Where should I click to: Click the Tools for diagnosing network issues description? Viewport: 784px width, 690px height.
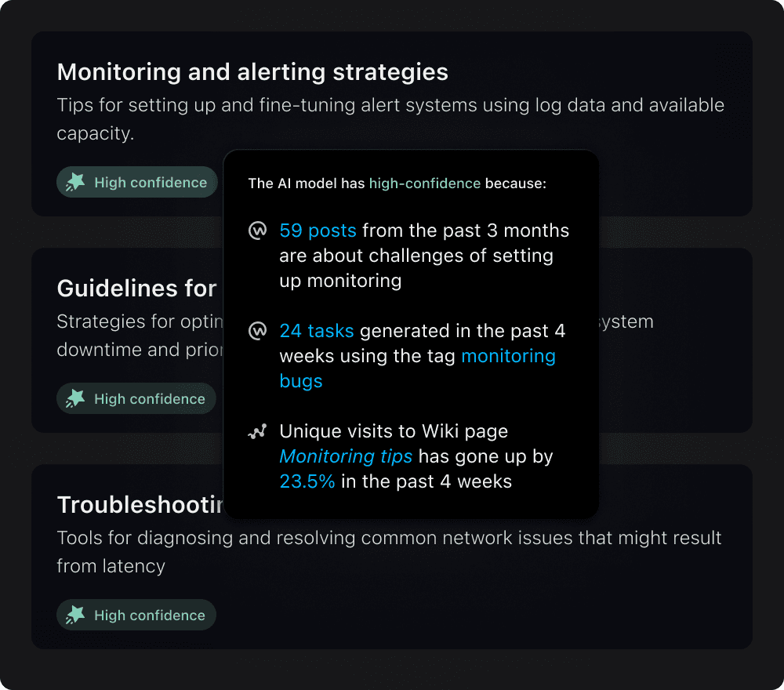tap(389, 552)
